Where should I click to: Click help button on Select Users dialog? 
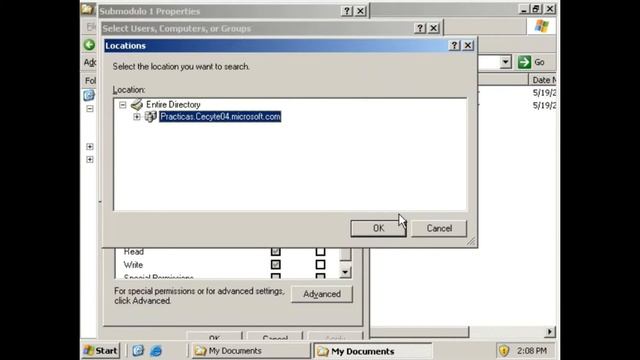pyautogui.click(x=420, y=28)
